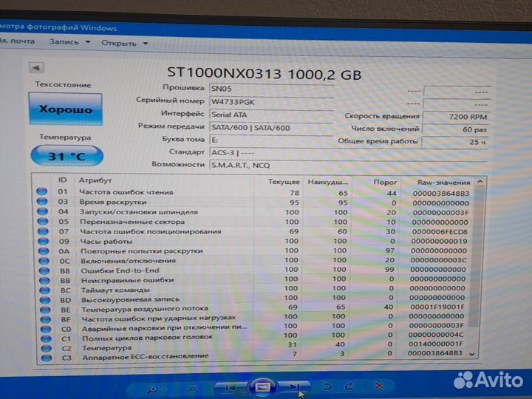Viewport: 532px width, 399px height.
Task: Click the scroll up arrow of attribute table
Action: (480, 182)
